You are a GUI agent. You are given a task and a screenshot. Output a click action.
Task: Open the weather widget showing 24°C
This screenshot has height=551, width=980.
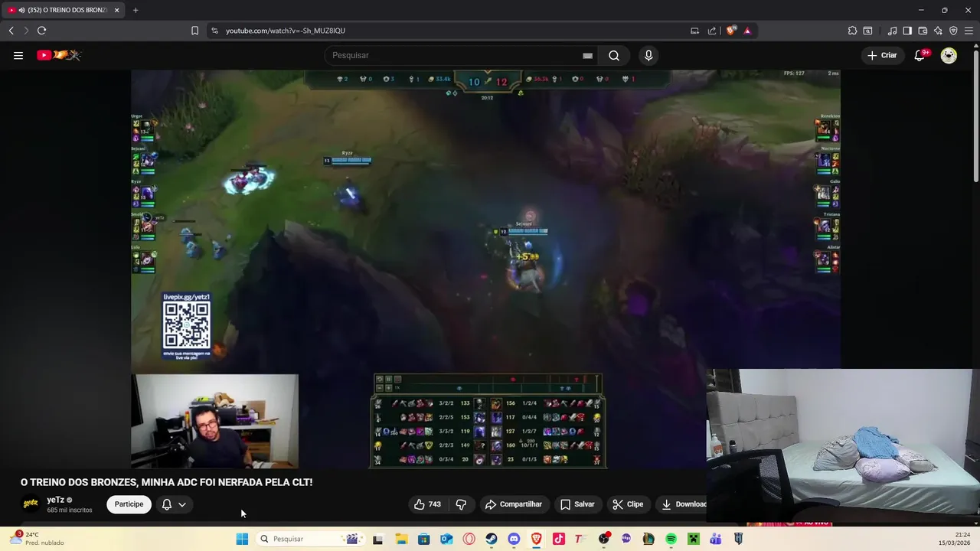37,539
